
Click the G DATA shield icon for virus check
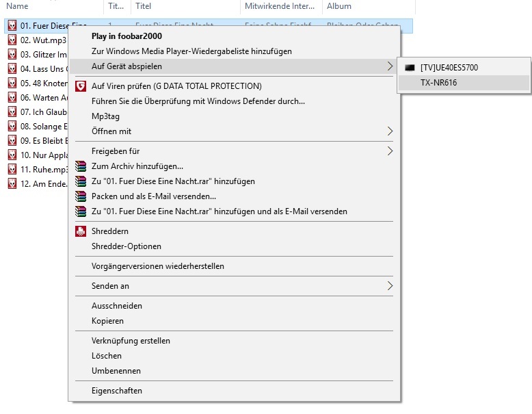[81, 86]
